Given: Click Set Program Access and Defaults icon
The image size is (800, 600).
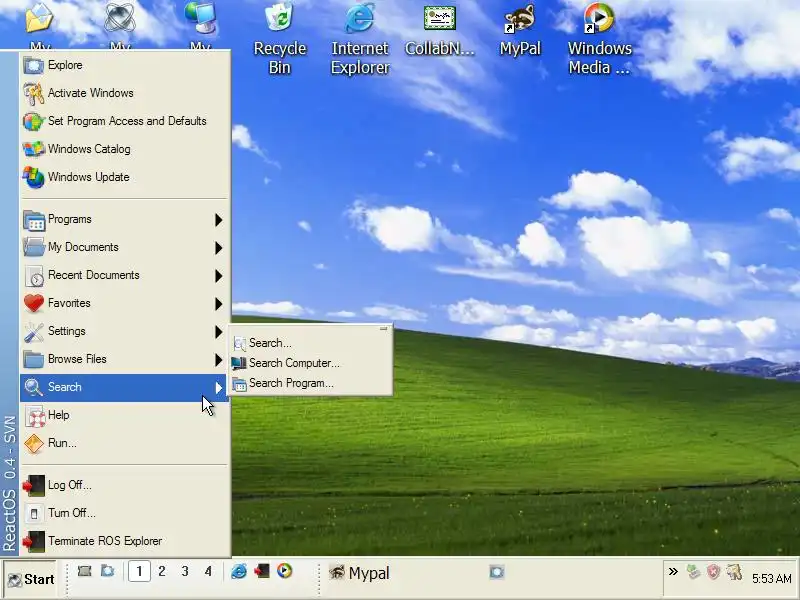Looking at the screenshot, I should 34,121.
